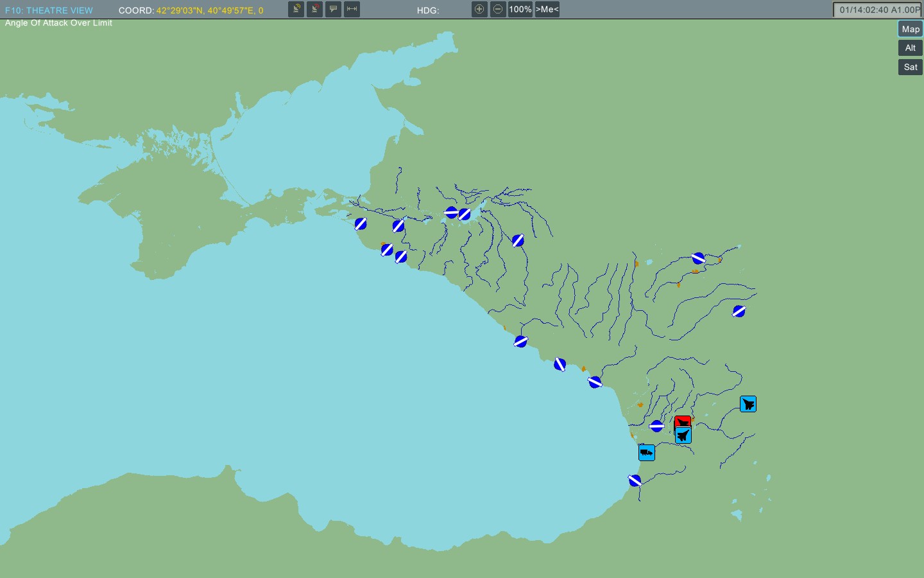Select the red enemy aircraft map icon
Viewport: 924px width, 578px height.
[x=682, y=422]
